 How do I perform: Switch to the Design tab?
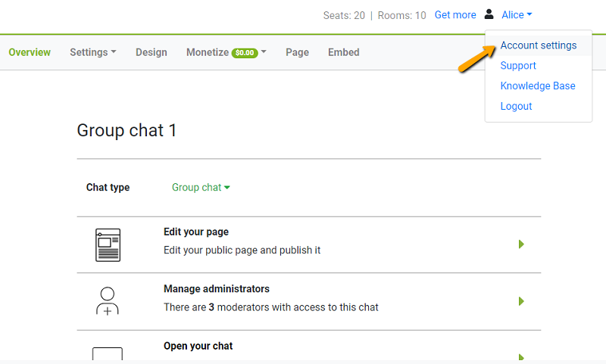pos(151,52)
